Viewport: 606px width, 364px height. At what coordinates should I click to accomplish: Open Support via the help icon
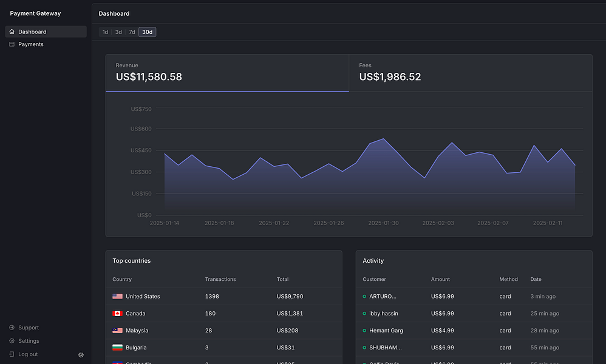point(12,328)
